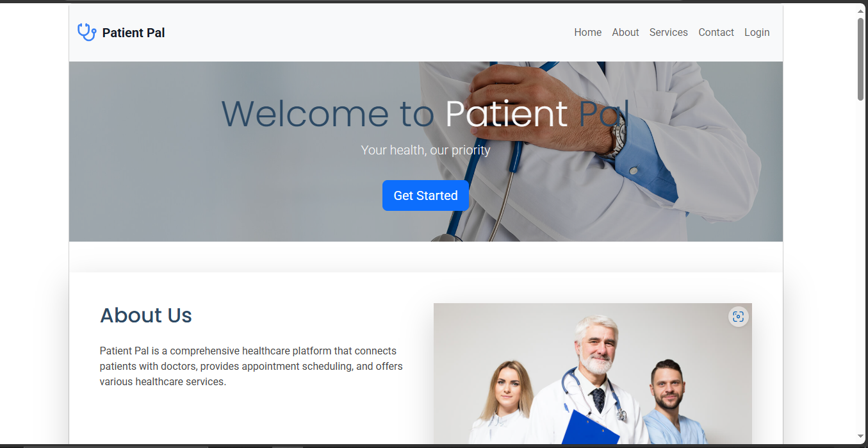Screen dimensions: 868x448
Task: Click the scrollbar down arrow
Action: click(861, 436)
